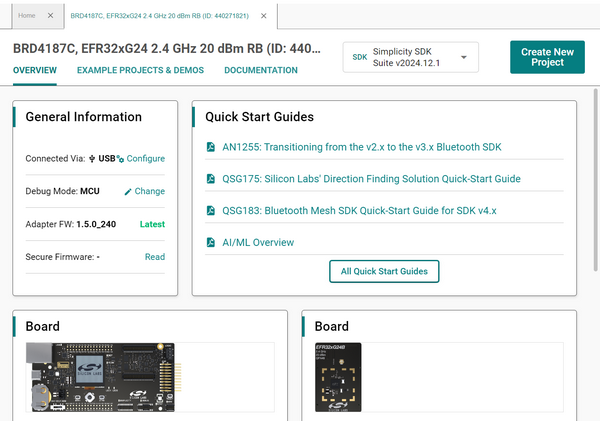Click the BRD4187C board title heading

[x=167, y=49]
